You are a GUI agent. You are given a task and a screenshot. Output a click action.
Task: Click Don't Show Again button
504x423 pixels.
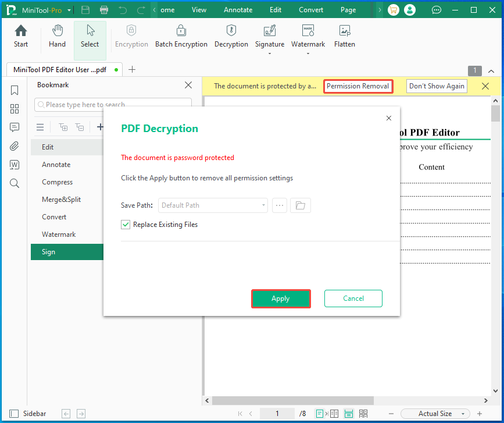coord(437,86)
